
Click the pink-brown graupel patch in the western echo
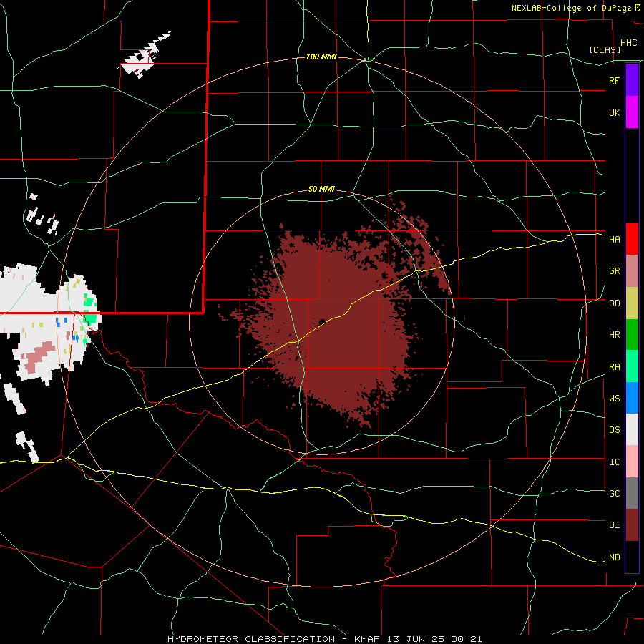click(40, 356)
